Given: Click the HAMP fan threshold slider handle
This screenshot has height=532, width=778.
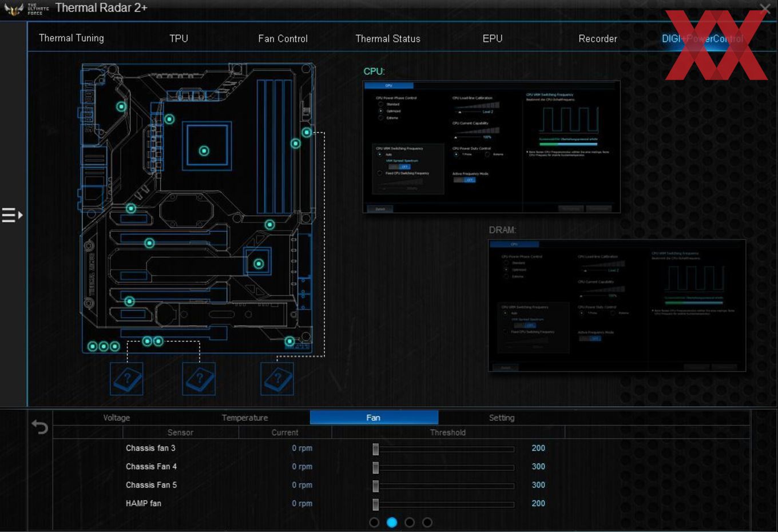Looking at the screenshot, I should 376,504.
